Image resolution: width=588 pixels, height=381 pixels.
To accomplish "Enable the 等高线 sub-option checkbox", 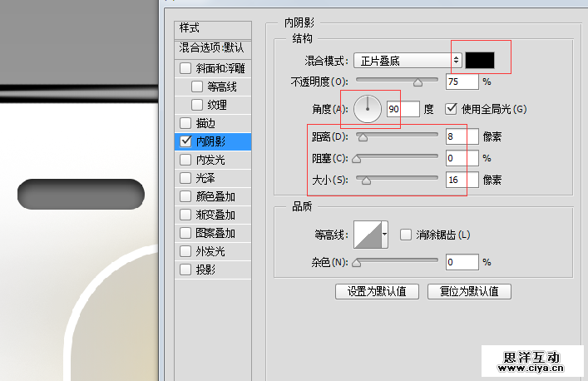I will pos(197,87).
